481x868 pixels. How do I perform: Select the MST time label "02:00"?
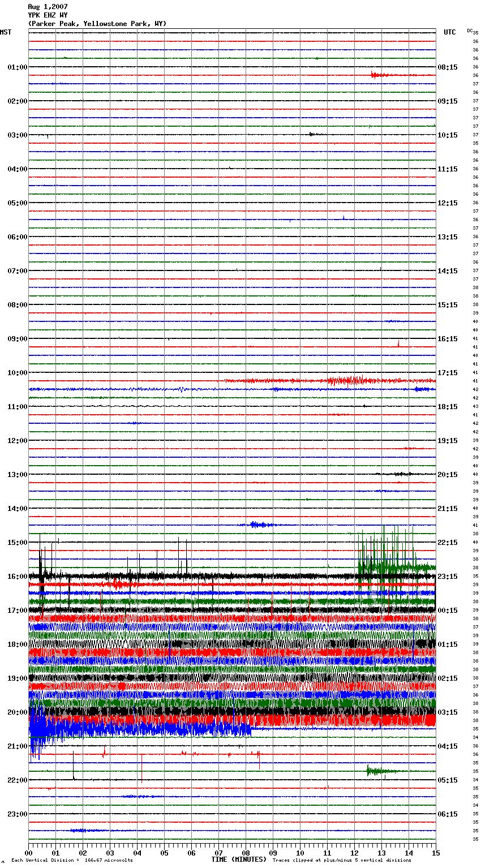pyautogui.click(x=18, y=101)
